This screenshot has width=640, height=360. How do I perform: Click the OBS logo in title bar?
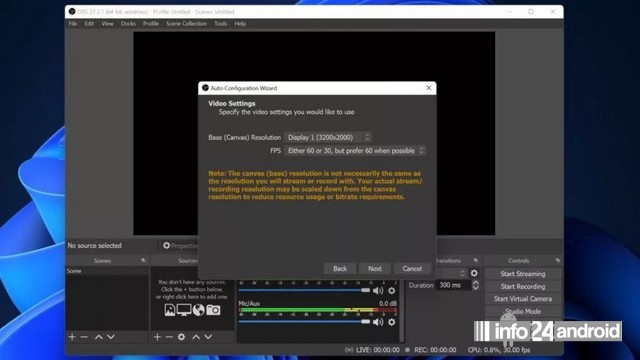click(x=72, y=11)
